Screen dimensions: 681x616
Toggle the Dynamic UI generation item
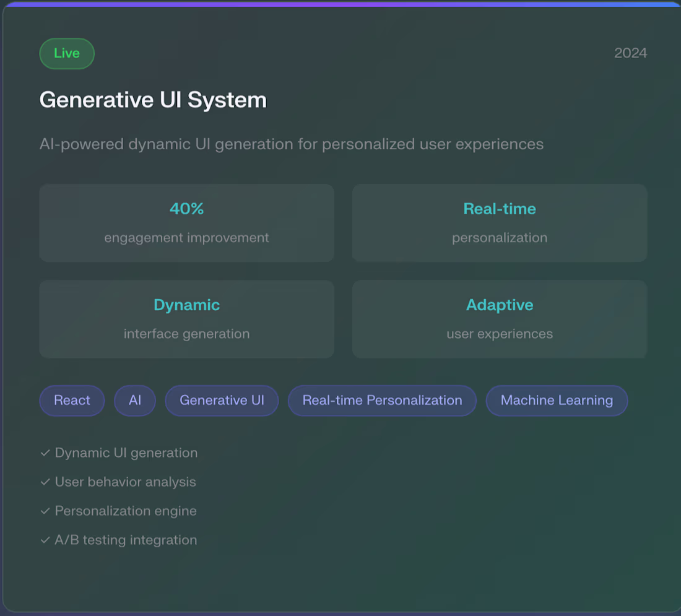point(126,453)
